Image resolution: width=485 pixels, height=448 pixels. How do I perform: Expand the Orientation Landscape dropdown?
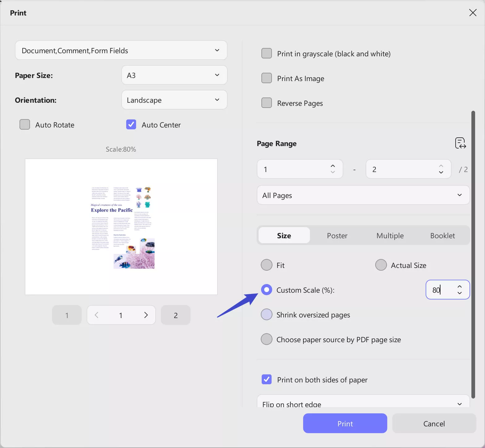click(174, 100)
